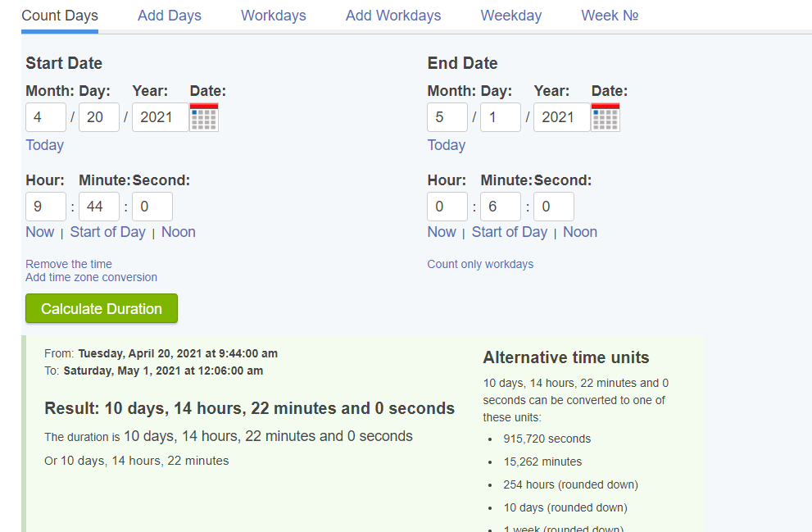Image resolution: width=812 pixels, height=532 pixels.
Task: Open the End Date calendar picker icon
Action: [606, 117]
